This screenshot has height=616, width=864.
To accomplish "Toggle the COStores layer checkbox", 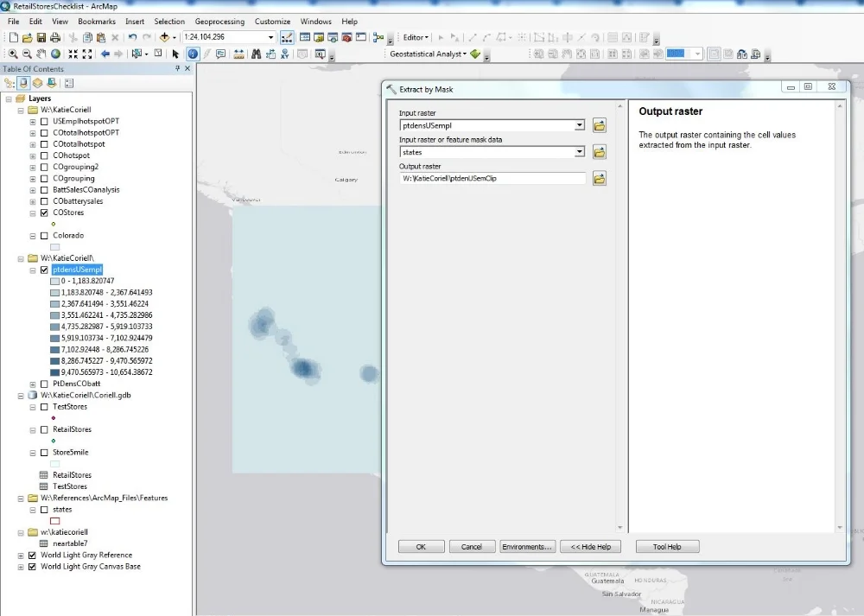I will pyautogui.click(x=44, y=213).
